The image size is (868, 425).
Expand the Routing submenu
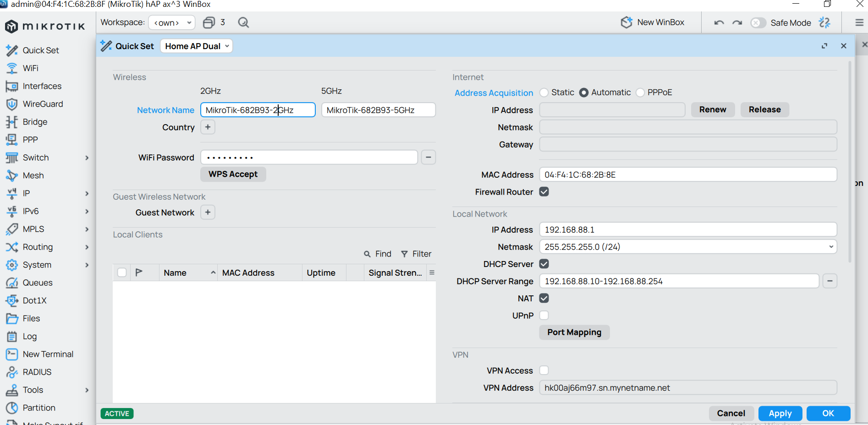point(87,247)
